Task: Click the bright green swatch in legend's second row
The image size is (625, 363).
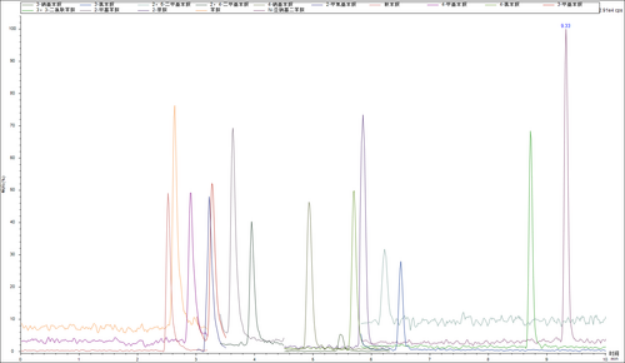Action: click(28, 10)
